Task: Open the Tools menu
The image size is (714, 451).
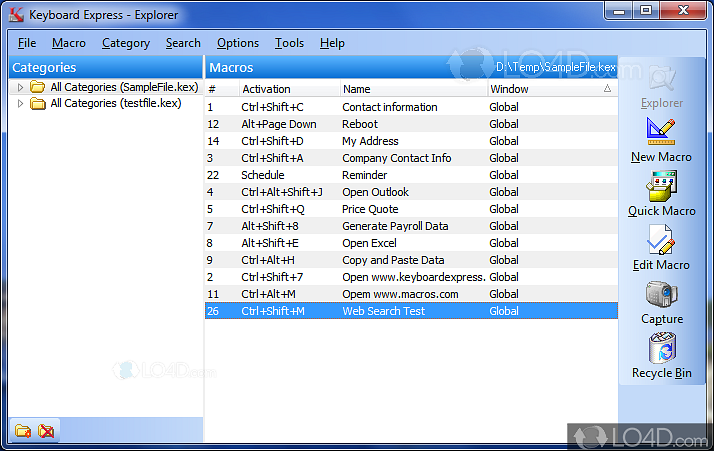Action: [x=289, y=43]
